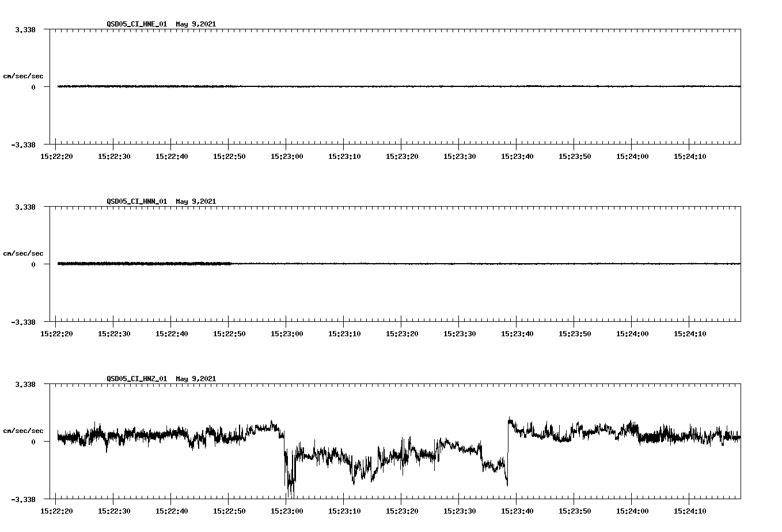The width and height of the screenshot is (782, 532).
Task: Click the cm/sec/sec label on the HNN plot
Action: click(23, 253)
